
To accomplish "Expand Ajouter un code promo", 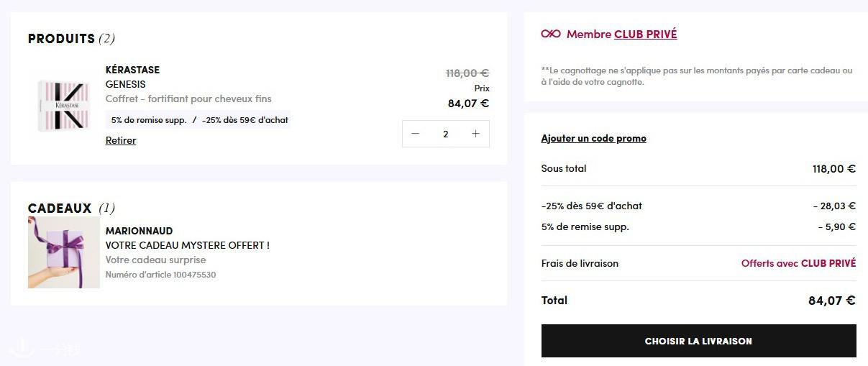I will click(593, 138).
